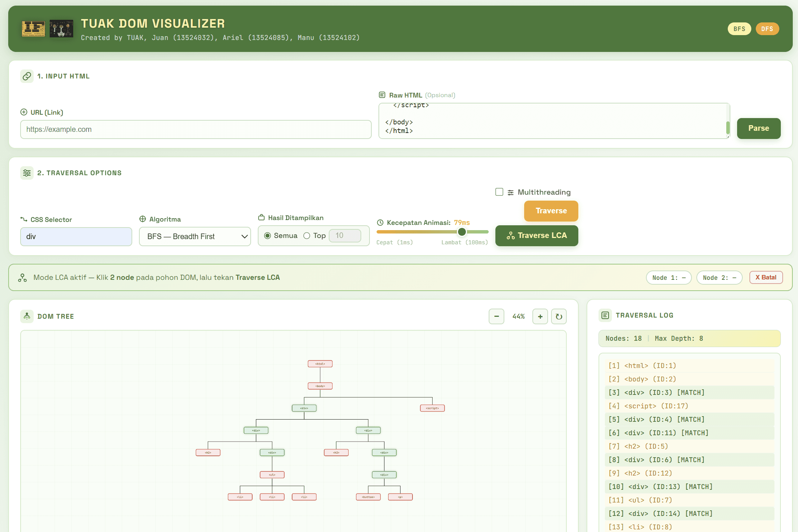
Task: Click log entry [12] <div> (ID:14) [MATCH]
Action: [x=689, y=514]
